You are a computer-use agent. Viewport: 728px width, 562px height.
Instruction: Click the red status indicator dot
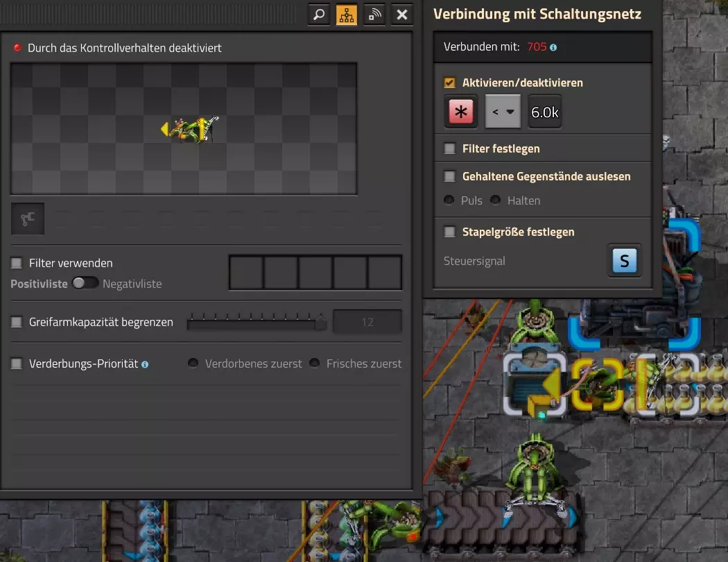coord(17,47)
